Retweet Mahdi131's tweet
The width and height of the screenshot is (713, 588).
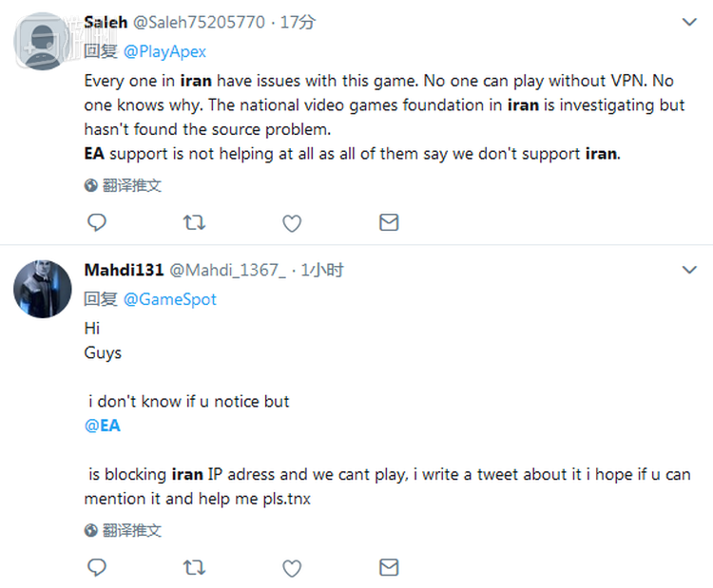[x=194, y=568]
